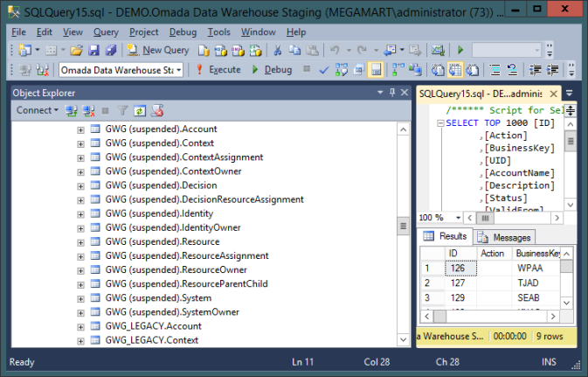Click the Cut scissors icon

click(x=278, y=50)
